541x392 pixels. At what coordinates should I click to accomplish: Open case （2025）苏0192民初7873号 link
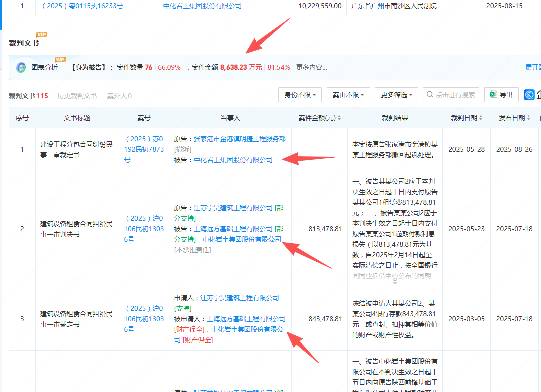click(144, 149)
